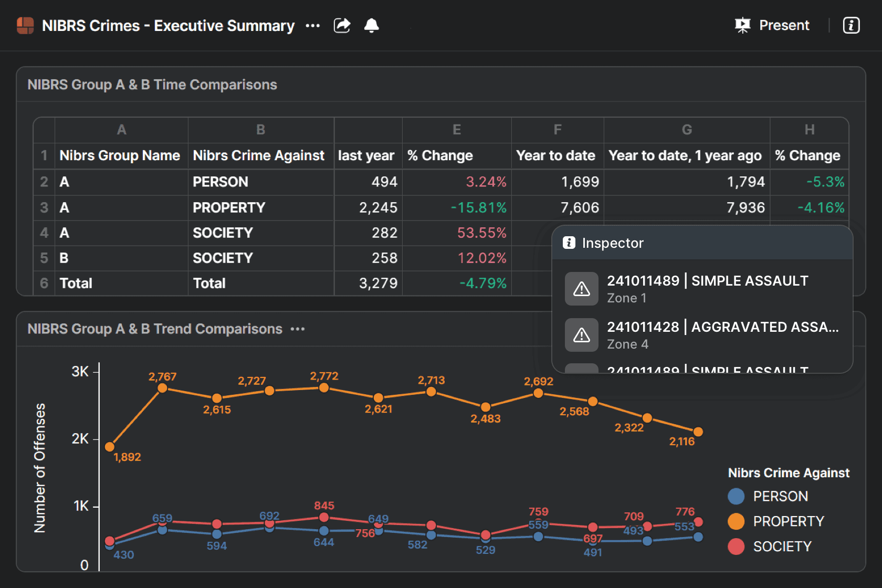Click warning icon for Simple Assault Zone 1

(x=581, y=289)
